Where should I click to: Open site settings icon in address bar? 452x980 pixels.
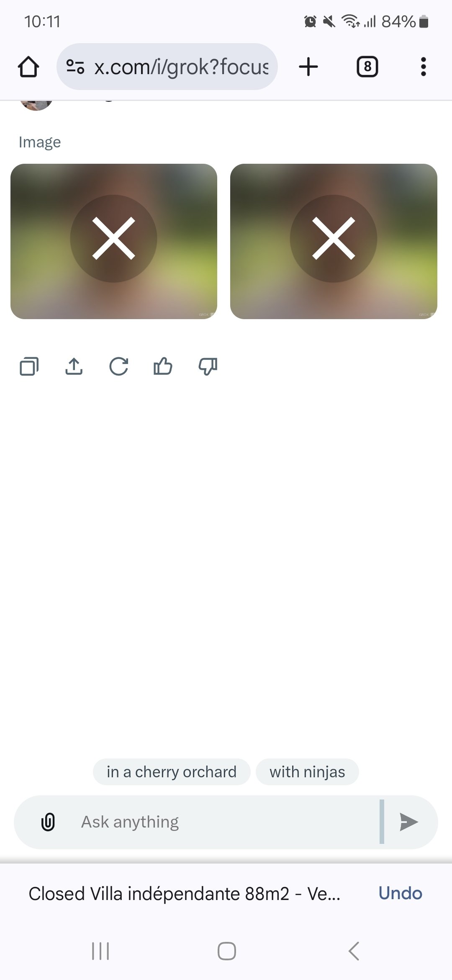(75, 67)
